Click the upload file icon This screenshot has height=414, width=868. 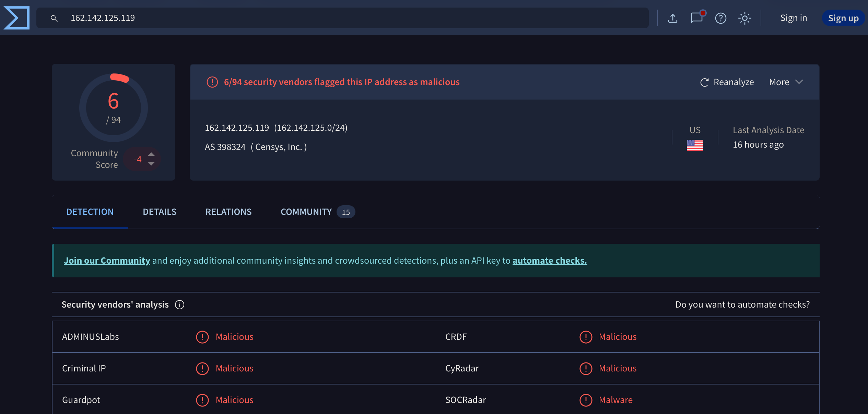[672, 18]
